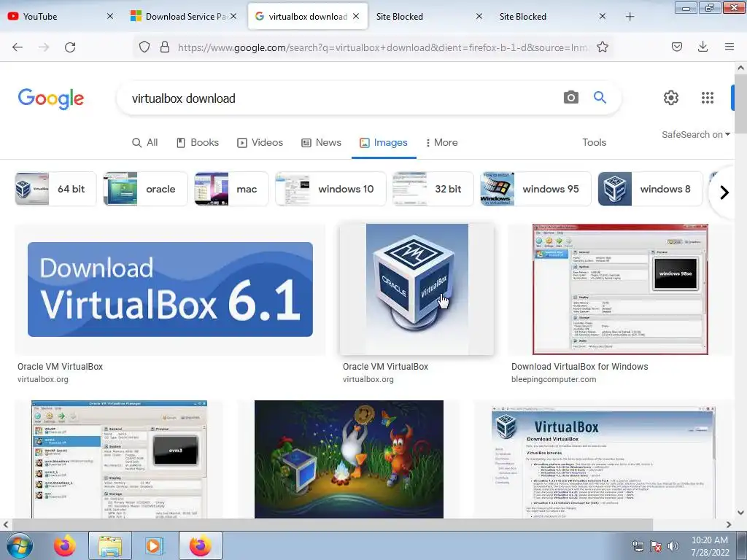Visit bleepingcomputer.com source link
This screenshot has width=747, height=560.
pyautogui.click(x=554, y=379)
